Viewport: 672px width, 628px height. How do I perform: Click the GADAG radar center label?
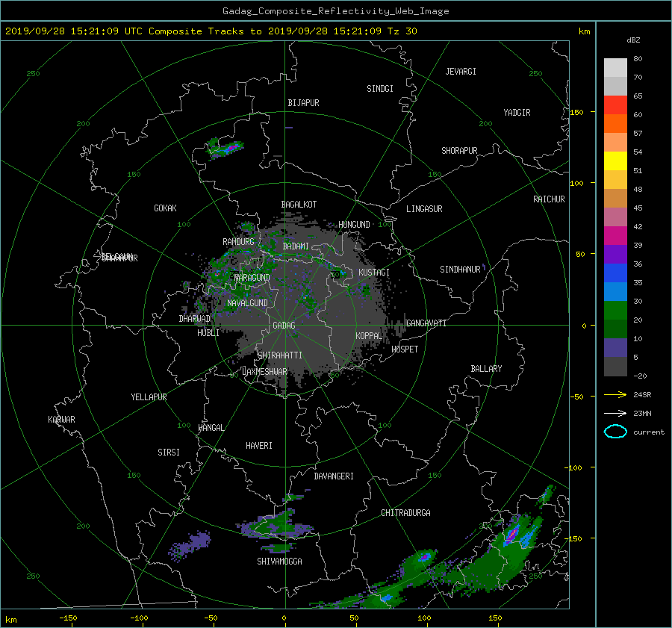click(x=284, y=326)
